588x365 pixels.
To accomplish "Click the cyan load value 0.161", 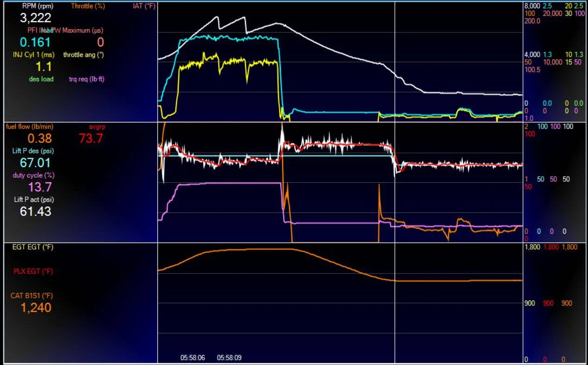I will [x=35, y=42].
